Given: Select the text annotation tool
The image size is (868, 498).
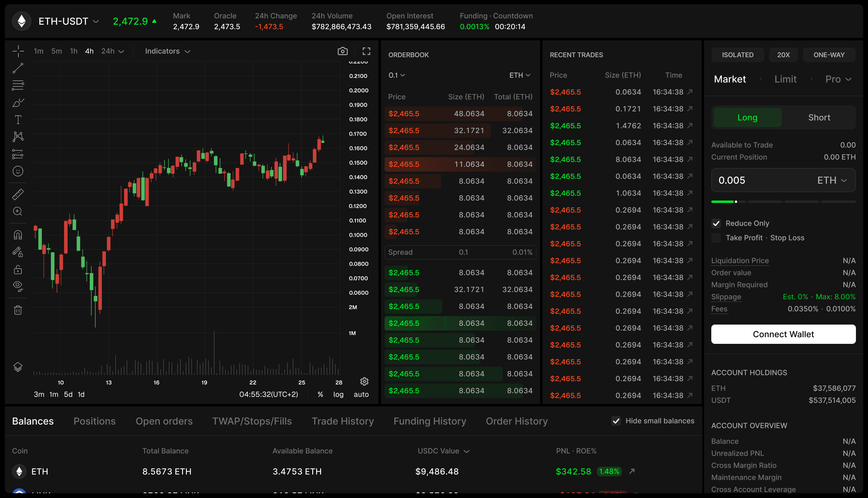Looking at the screenshot, I should (18, 120).
